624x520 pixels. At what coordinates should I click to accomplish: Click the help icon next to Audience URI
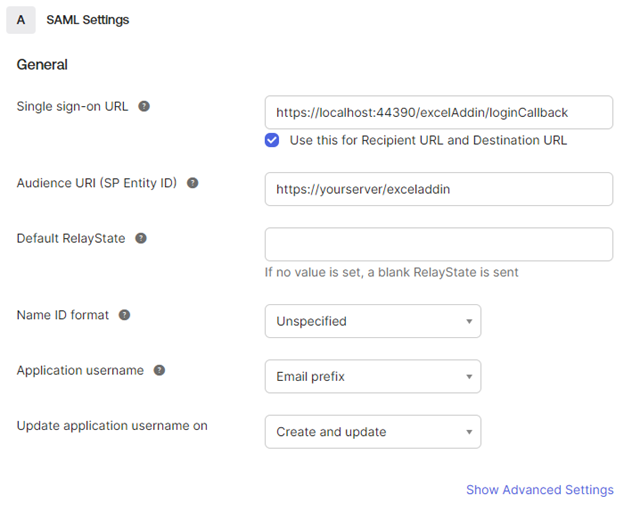coord(193,183)
